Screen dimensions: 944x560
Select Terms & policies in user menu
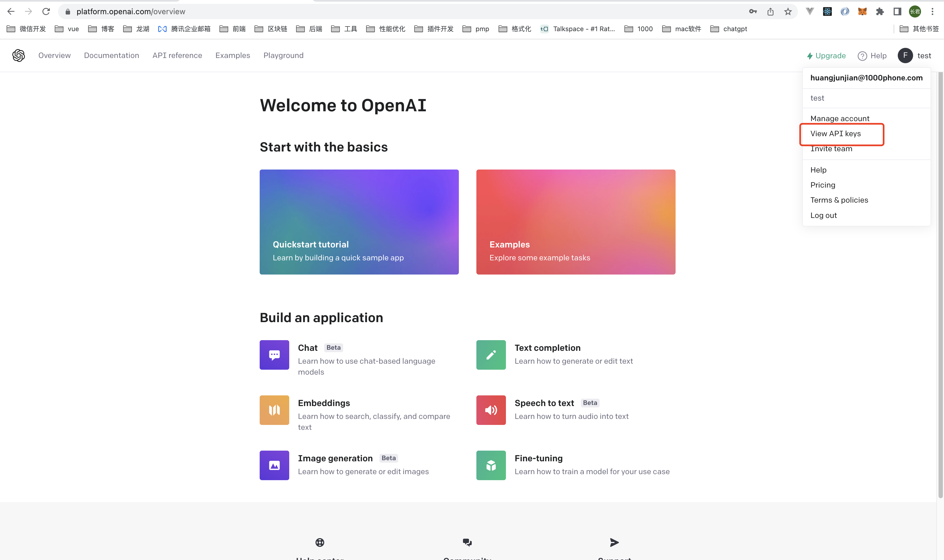(x=839, y=200)
